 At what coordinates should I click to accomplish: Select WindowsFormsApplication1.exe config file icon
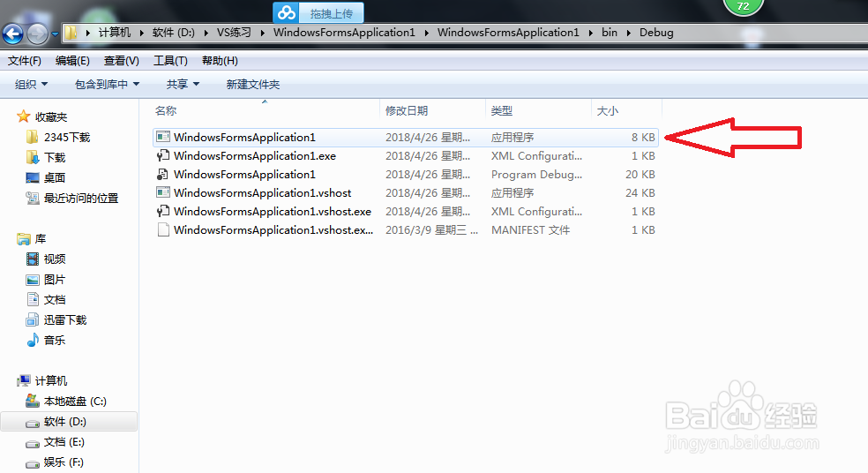tap(162, 155)
